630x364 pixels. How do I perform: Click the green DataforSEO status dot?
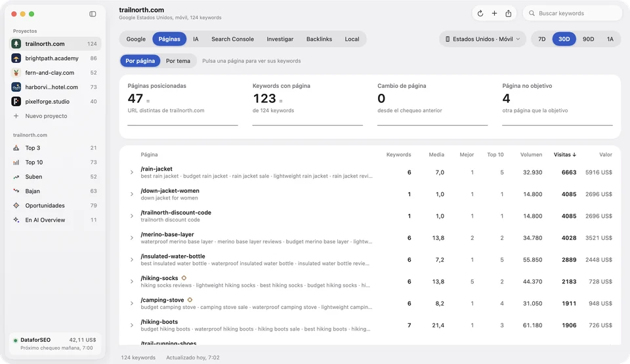coord(15,340)
